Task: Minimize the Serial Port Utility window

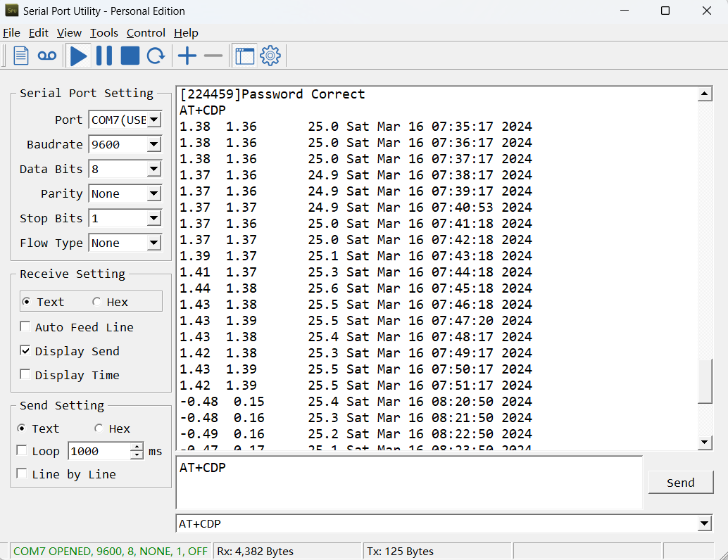Action: (x=625, y=11)
